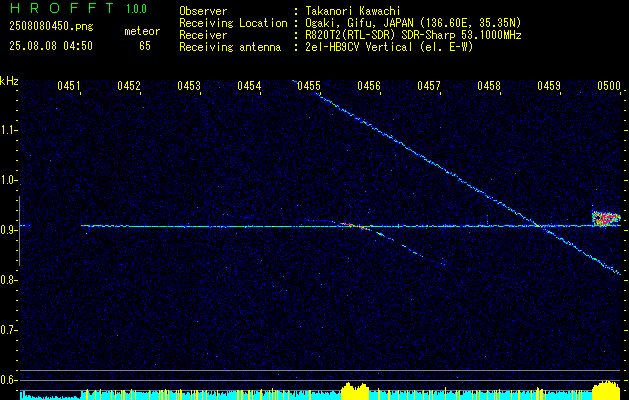
Task: Click the filename 2508080450.png
Action: tap(51, 27)
